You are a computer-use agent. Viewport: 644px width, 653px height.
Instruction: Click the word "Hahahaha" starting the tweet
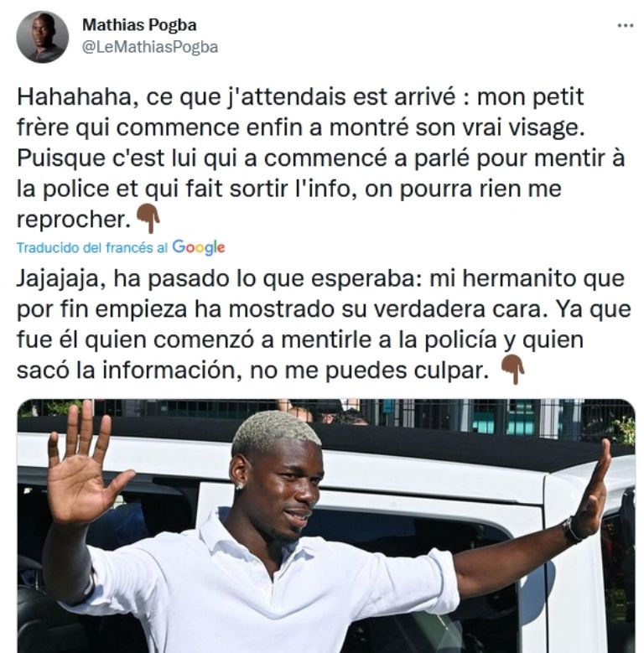point(74,97)
